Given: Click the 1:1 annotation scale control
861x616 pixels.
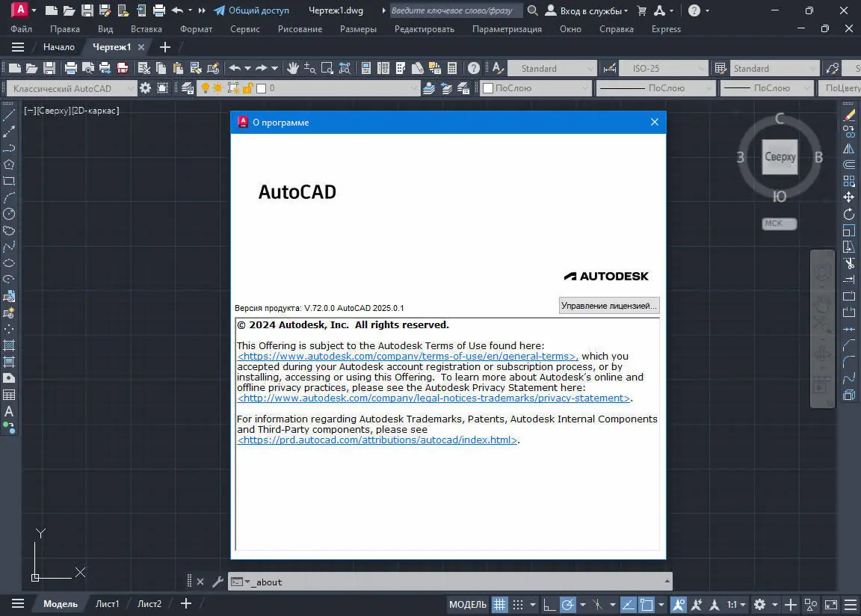Looking at the screenshot, I should click(732, 605).
